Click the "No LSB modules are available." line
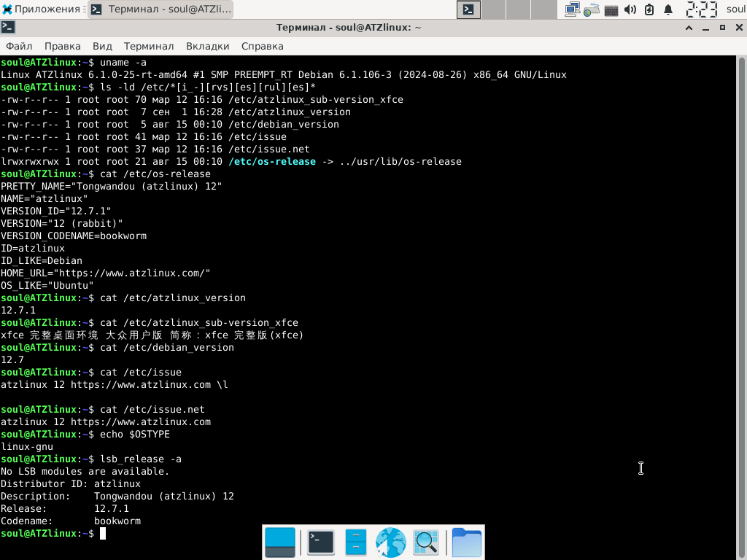Screen dimensions: 747x560 click(85, 472)
